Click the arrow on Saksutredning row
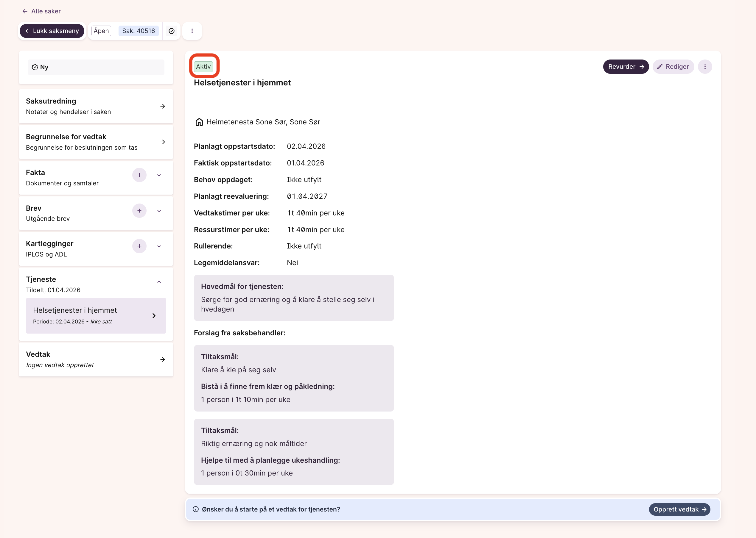This screenshot has width=756, height=538. [162, 106]
